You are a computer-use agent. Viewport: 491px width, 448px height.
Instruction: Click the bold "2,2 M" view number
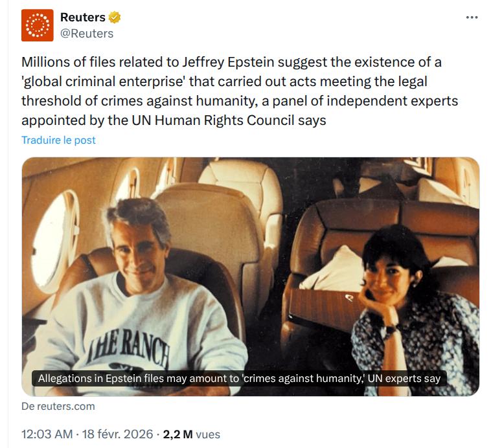177,434
